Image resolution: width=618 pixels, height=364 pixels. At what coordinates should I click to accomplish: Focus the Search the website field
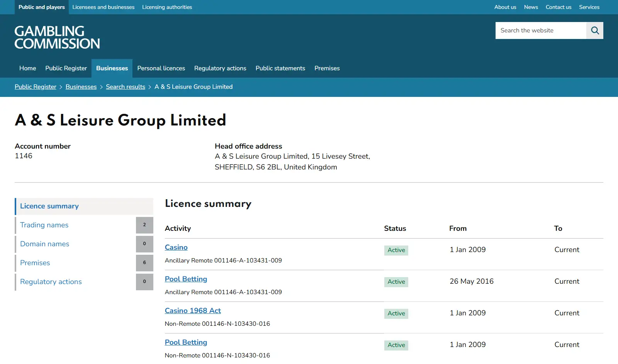(x=541, y=30)
